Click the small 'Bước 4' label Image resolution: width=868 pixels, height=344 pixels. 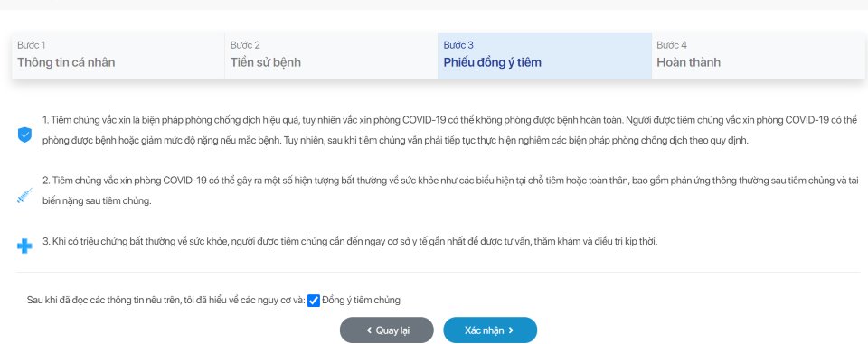pos(672,45)
